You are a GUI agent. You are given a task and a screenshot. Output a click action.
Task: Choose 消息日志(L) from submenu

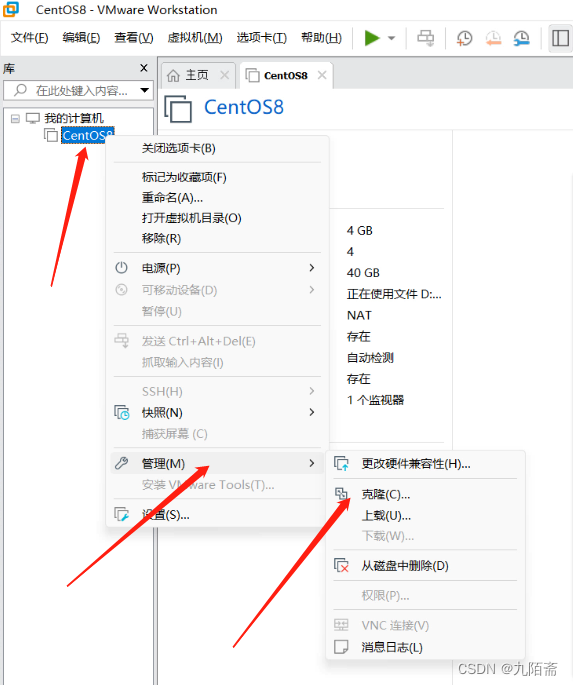[x=425, y=647]
